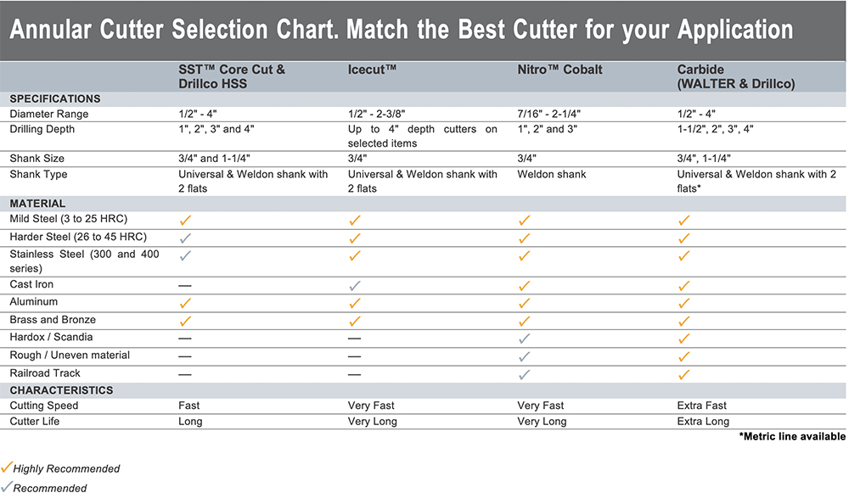The width and height of the screenshot is (849, 504).
Task: Click the Stainless Steel checkmark under Nitro Cobalt
Action: 525,255
